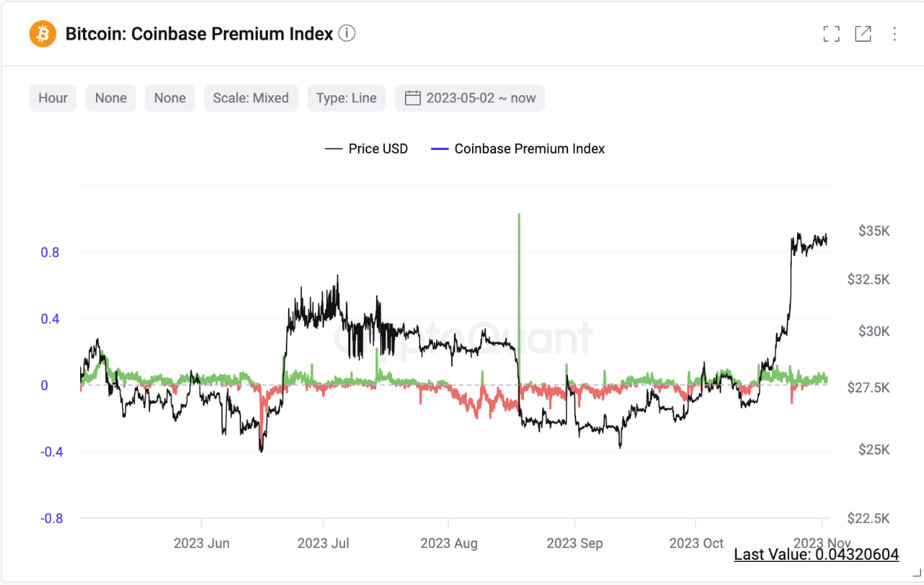Click the $32.5K price axis label
This screenshot has height=585, width=924.
click(868, 279)
